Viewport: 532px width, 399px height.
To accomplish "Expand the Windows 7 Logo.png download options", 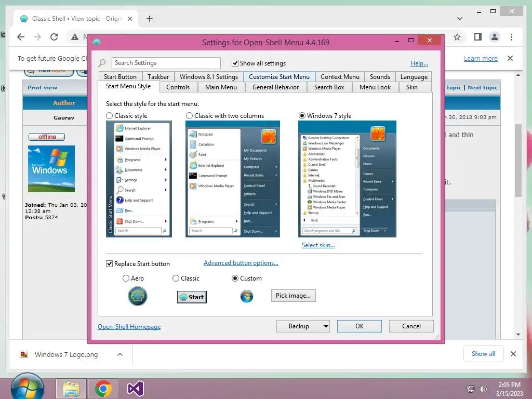I will coord(120,354).
